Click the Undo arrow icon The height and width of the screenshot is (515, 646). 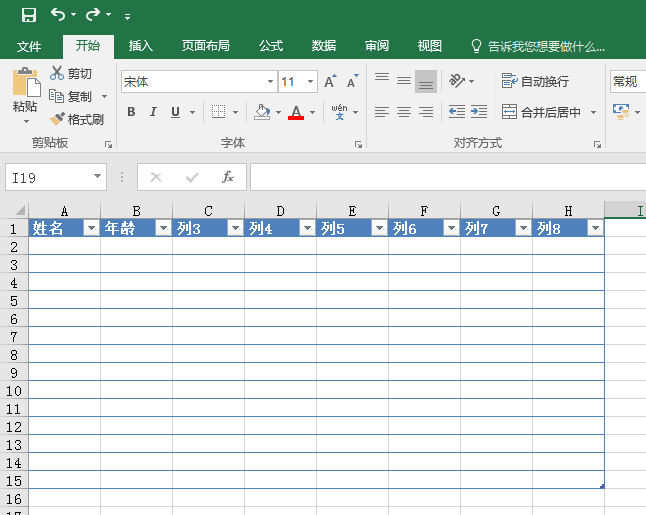pos(58,15)
